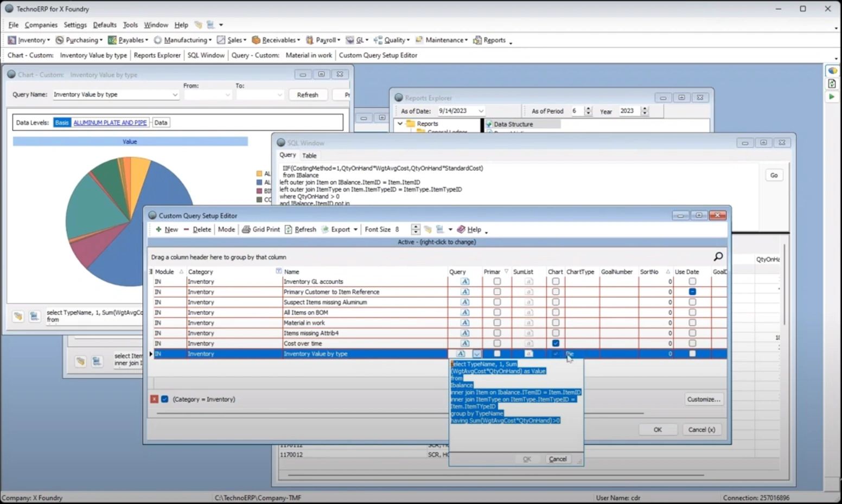The height and width of the screenshot is (504, 842).
Task: Click the Refresh icon in Query Editor toolbar
Action: (289, 229)
